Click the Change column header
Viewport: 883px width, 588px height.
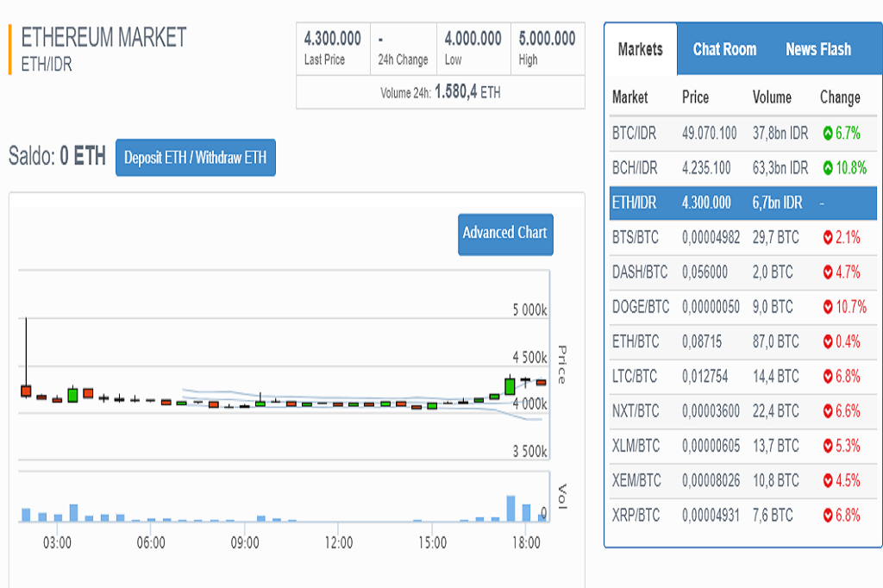pos(840,97)
